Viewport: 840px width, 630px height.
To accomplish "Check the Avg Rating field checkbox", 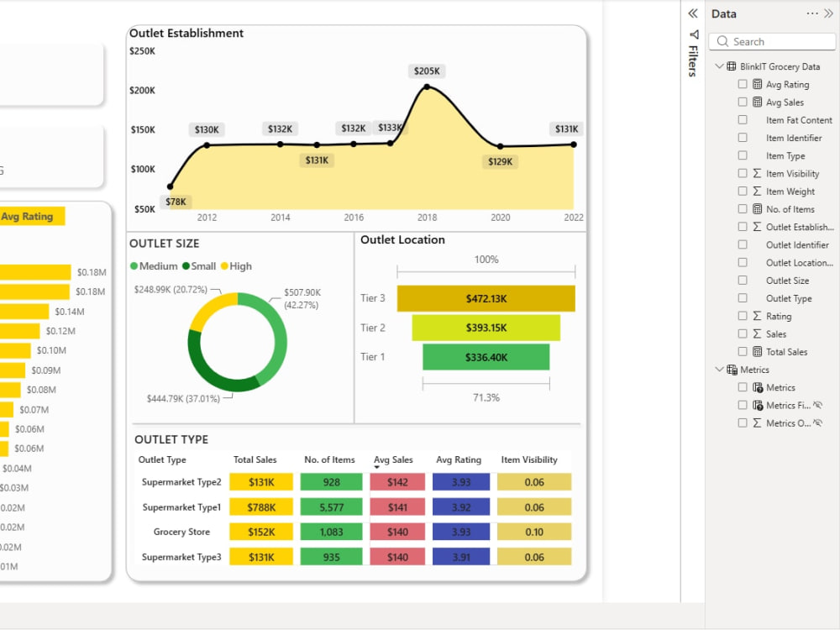I will 743,84.
